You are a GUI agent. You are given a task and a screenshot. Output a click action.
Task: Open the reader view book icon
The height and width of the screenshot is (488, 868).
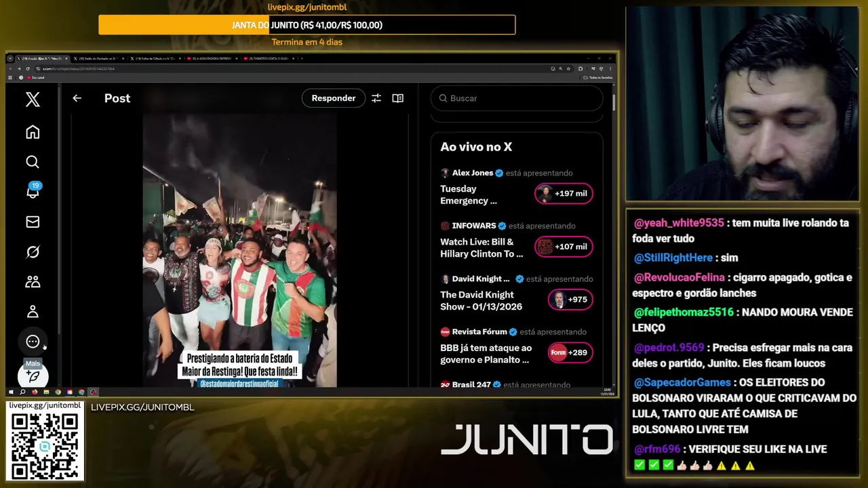pos(398,98)
